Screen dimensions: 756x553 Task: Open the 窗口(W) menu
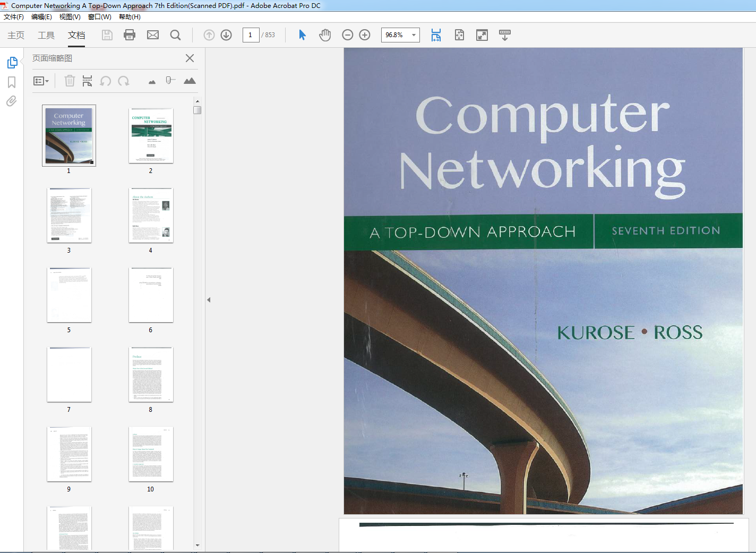pos(100,17)
